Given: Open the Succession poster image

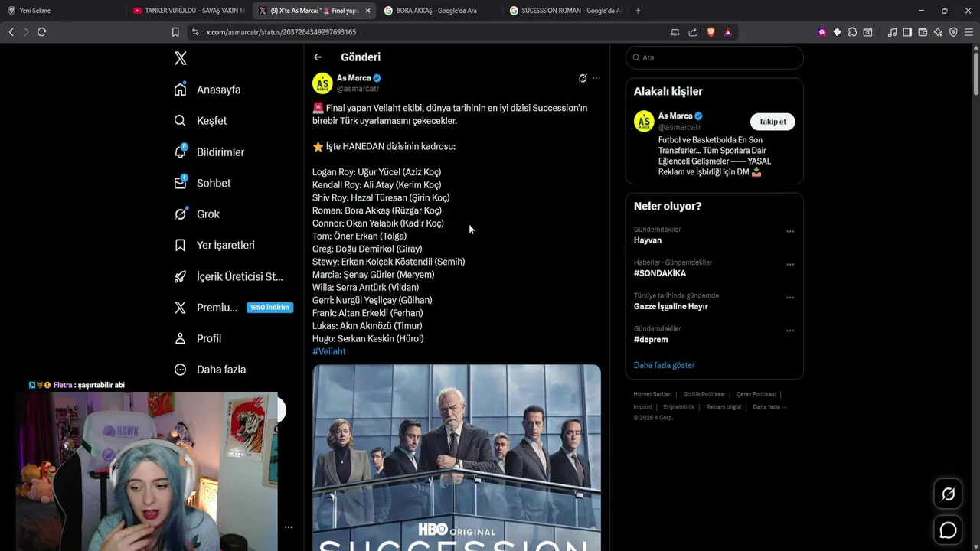Looking at the screenshot, I should (x=456, y=457).
